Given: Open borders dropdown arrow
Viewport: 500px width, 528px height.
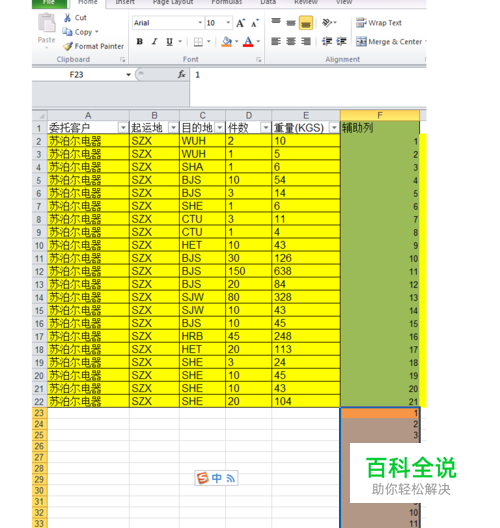Looking at the screenshot, I should [209, 42].
